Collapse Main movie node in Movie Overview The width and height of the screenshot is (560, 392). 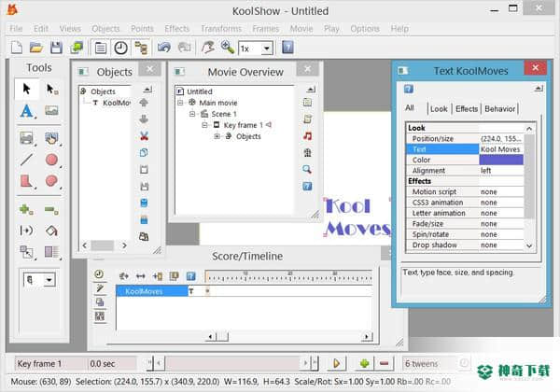click(x=180, y=103)
